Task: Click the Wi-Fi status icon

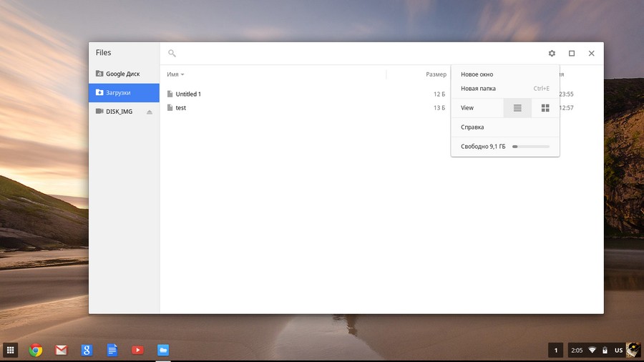Action: click(592, 350)
